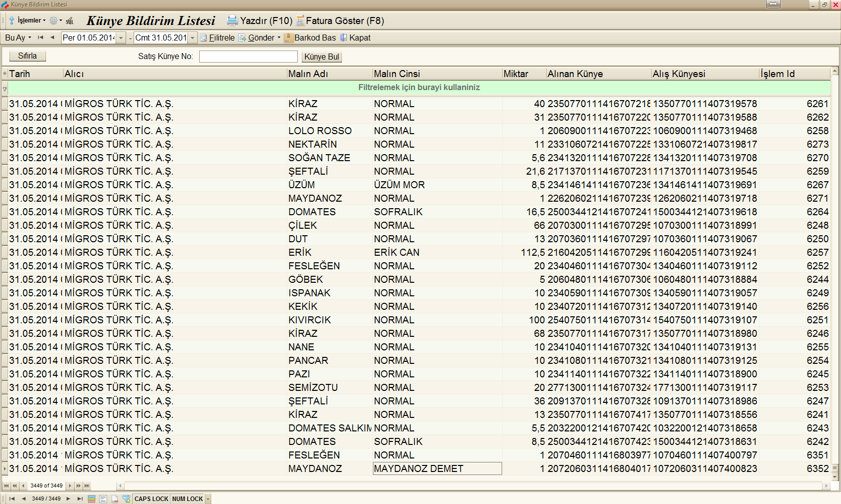
Task: Select the NEKTARİN cell
Action: coord(329,144)
